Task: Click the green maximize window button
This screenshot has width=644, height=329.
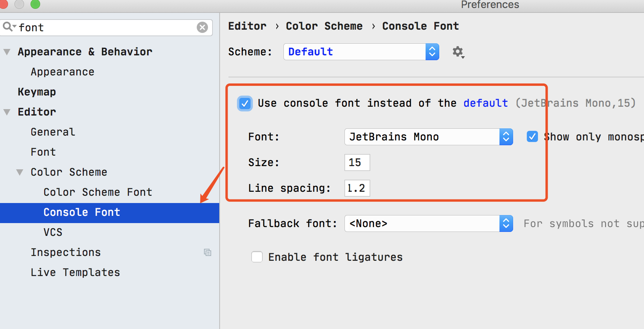Action: click(x=35, y=4)
